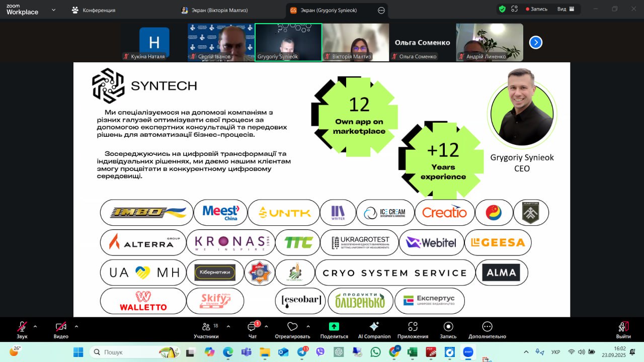Expand the arrow next to Чат
Screen dimensions: 644x362
click(x=266, y=326)
